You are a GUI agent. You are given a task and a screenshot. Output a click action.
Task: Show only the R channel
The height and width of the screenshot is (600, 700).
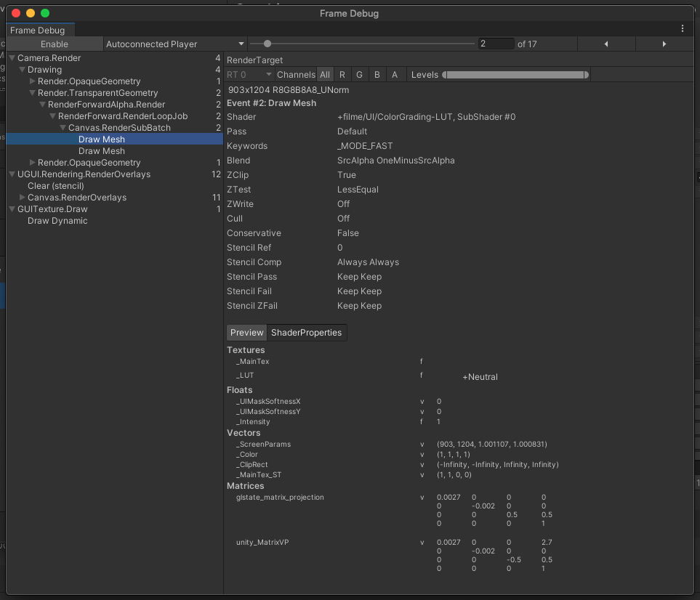[x=342, y=75]
